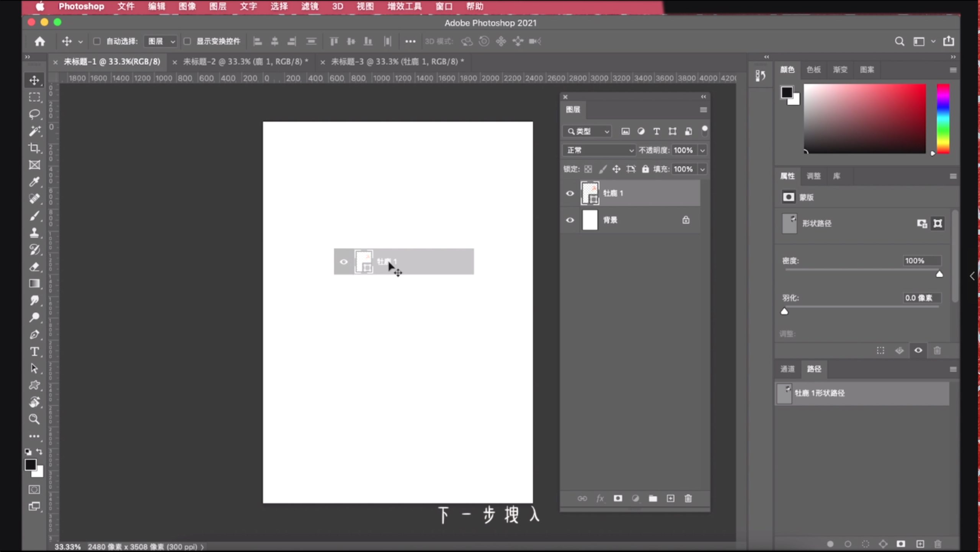Viewport: 980px width, 552px height.
Task: Select the Rectangular Marquee tool
Action: (35, 97)
